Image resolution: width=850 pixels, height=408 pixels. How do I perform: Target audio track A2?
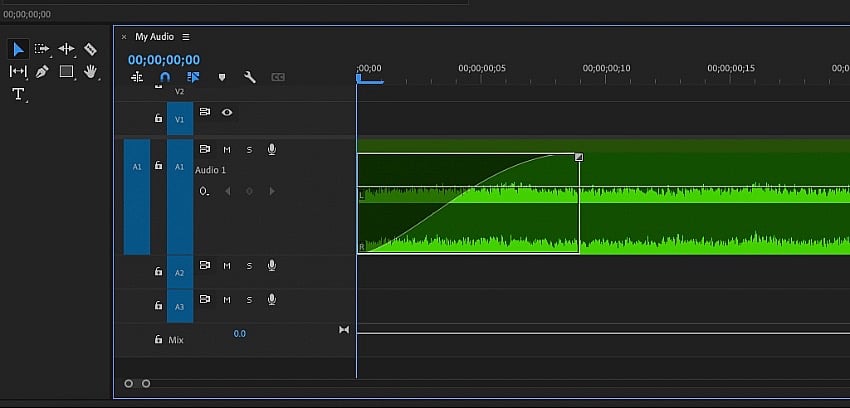pyautogui.click(x=180, y=272)
